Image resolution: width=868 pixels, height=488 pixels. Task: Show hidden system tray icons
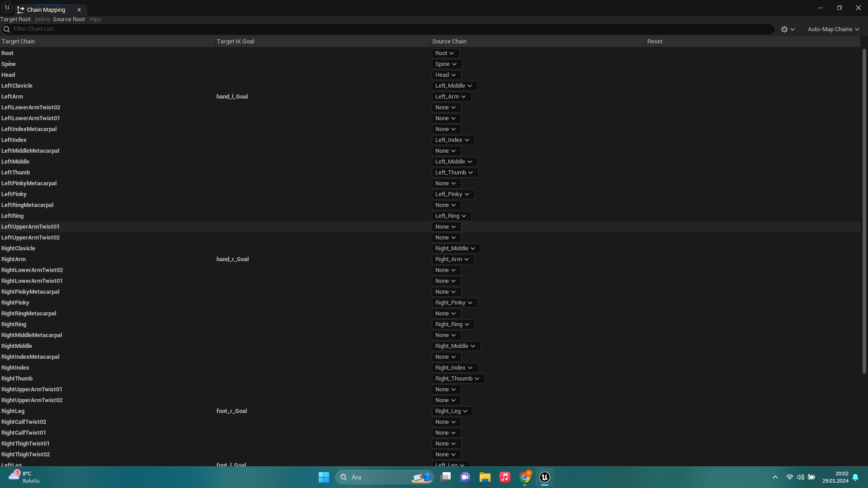coord(775,477)
